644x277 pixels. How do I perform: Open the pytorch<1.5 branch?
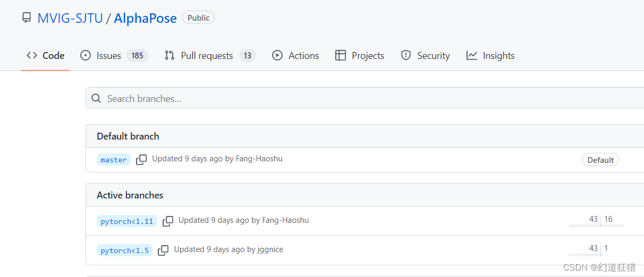pyautogui.click(x=124, y=250)
